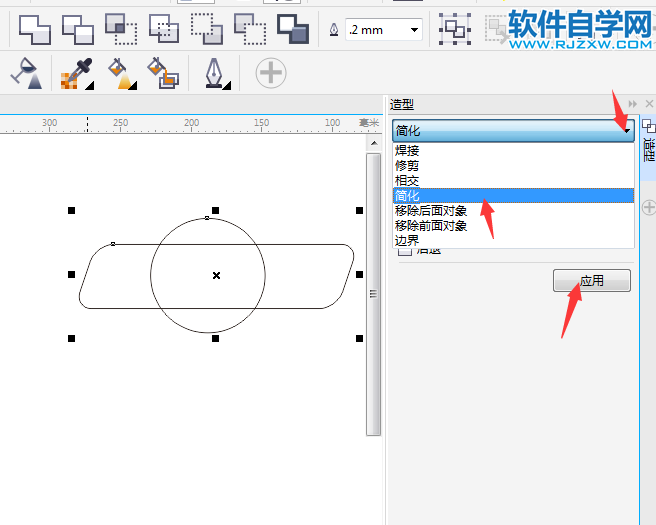Choose 焊接 from the shaping list
The width and height of the screenshot is (656, 525).
(407, 151)
